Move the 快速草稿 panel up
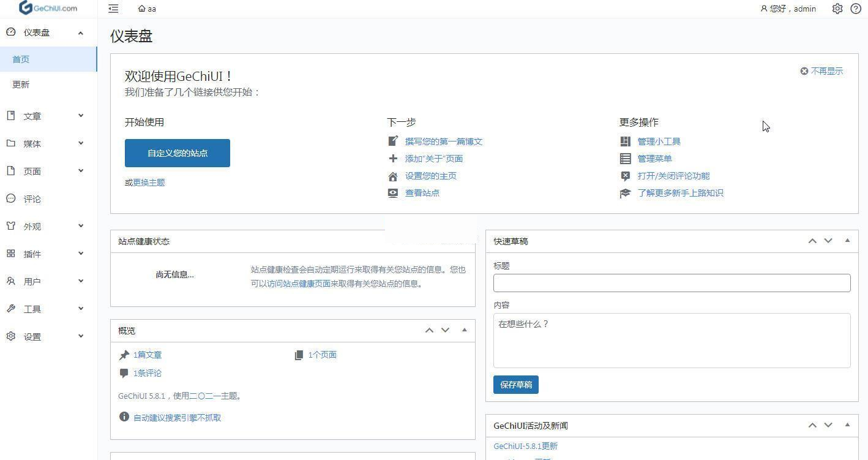The height and width of the screenshot is (460, 868). (812, 241)
